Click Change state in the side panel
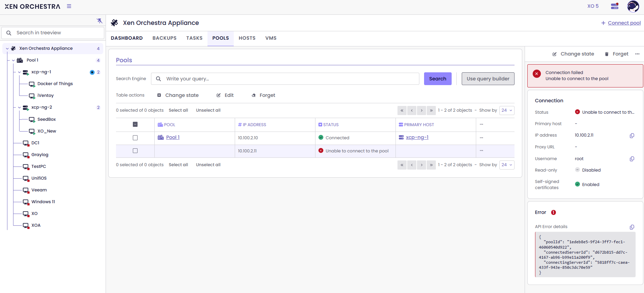Viewport: 644px width, 293px height. point(573,54)
